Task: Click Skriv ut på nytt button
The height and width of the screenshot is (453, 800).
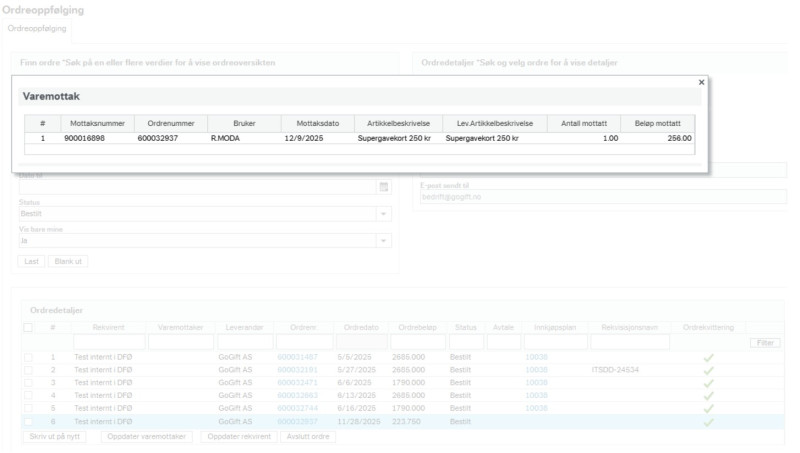Action: tap(55, 437)
